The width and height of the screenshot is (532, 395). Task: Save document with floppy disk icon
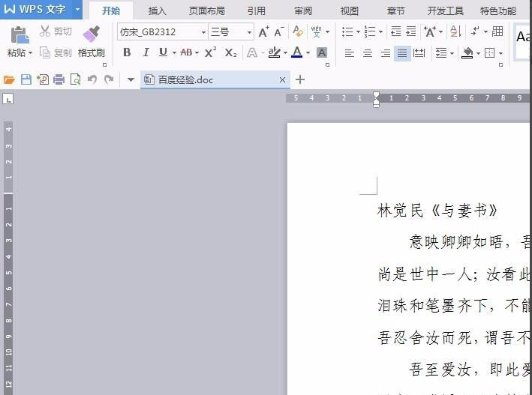(x=26, y=79)
